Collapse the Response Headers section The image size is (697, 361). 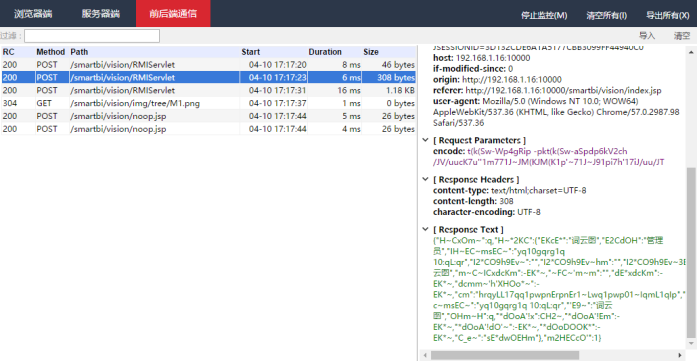point(425,180)
